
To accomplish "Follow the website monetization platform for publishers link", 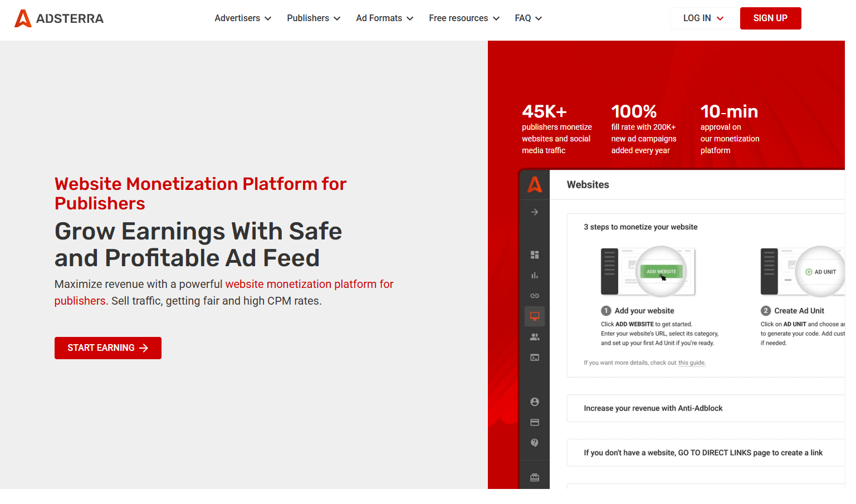I will [224, 292].
